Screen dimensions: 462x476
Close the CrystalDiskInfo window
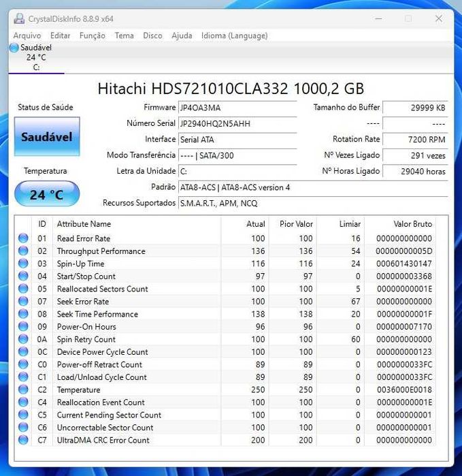(x=439, y=19)
